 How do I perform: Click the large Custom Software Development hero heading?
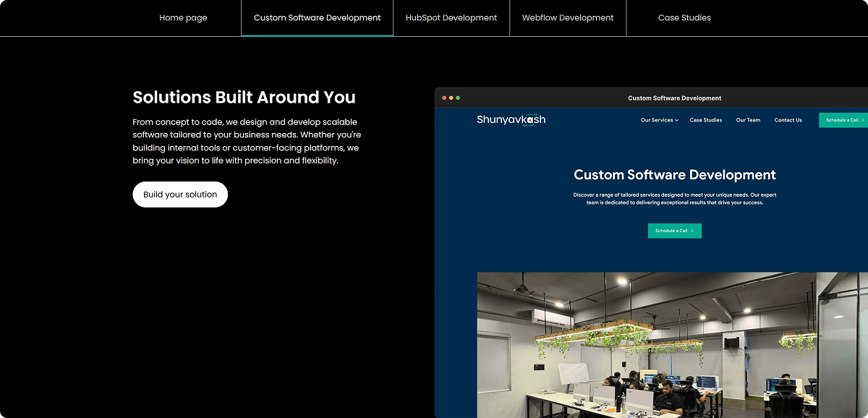tap(674, 175)
